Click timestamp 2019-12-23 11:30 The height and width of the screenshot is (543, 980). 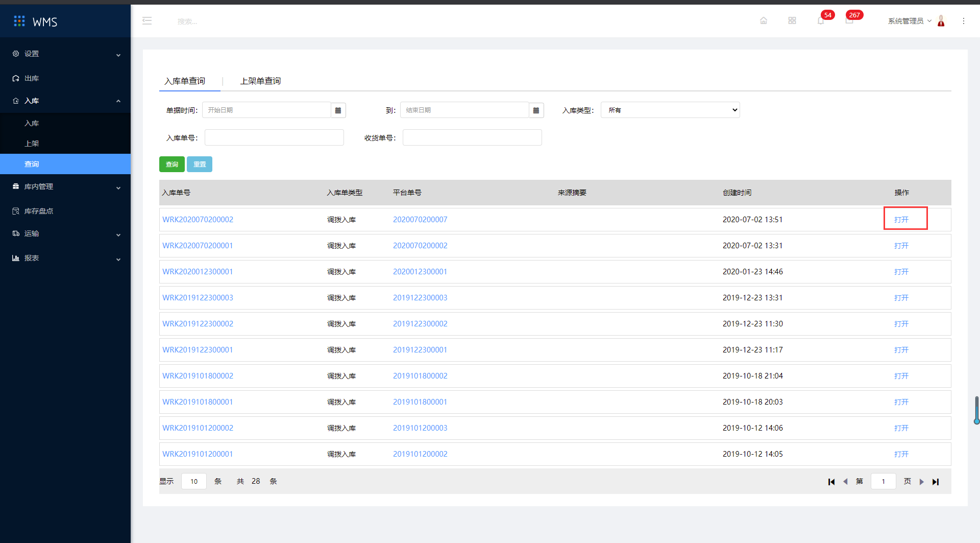click(x=752, y=324)
